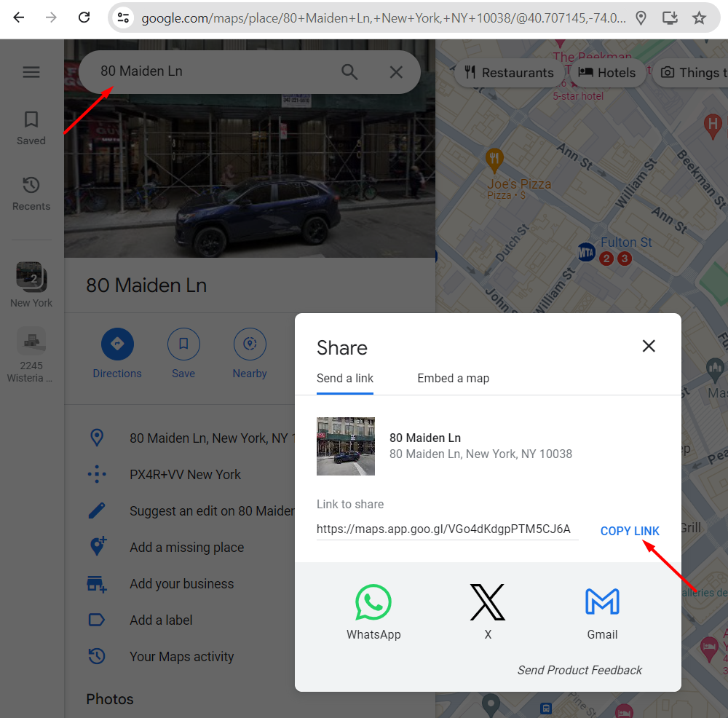Close the Share dialog

[x=649, y=346]
